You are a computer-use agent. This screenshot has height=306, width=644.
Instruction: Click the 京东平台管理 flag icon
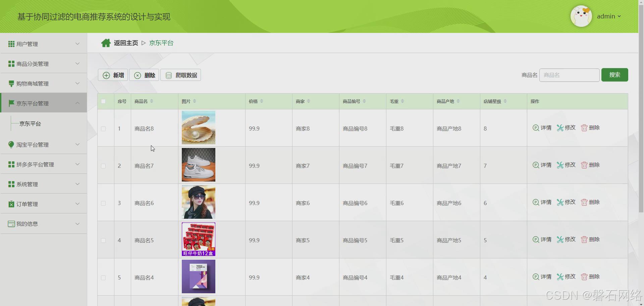(x=11, y=103)
